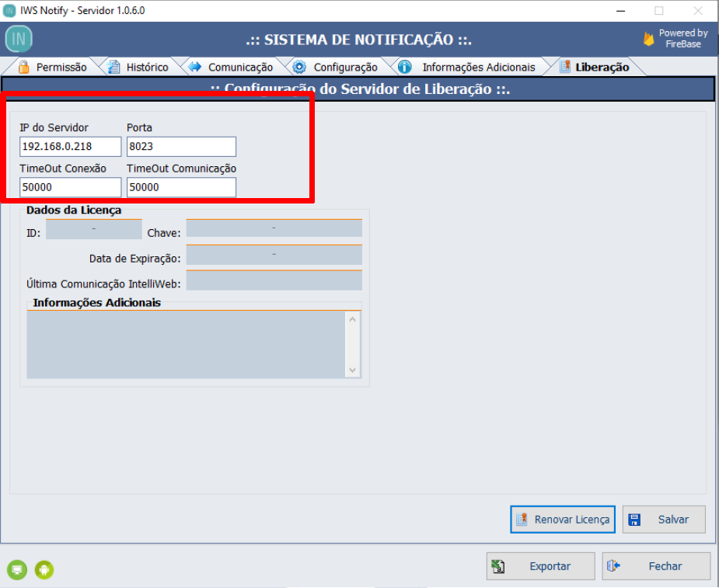
Task: Click the Exportar button
Action: (541, 566)
